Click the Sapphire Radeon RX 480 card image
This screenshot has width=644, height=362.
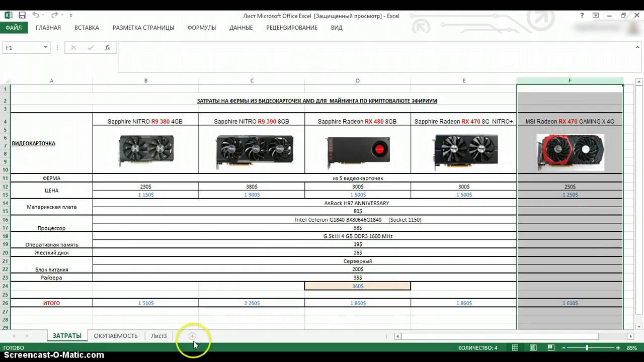click(358, 152)
